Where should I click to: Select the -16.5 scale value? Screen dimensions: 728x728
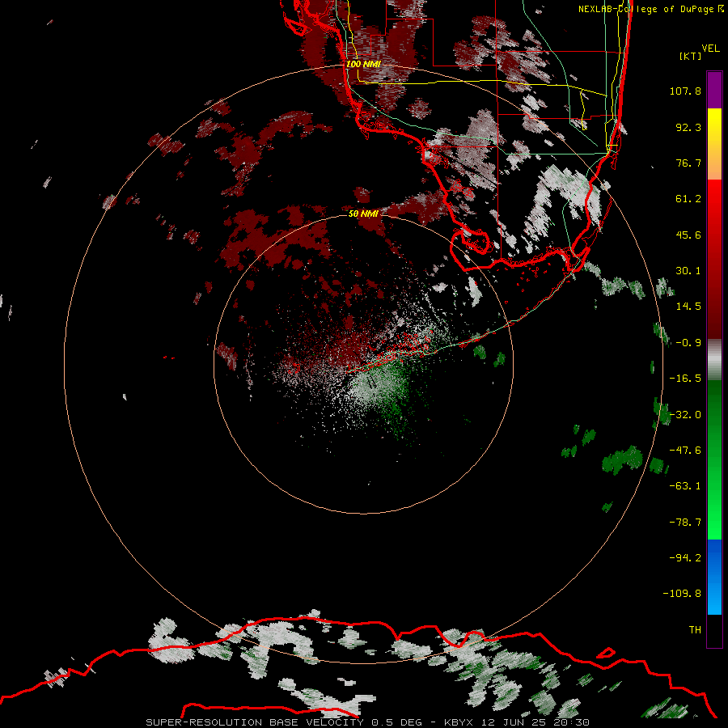[685, 379]
